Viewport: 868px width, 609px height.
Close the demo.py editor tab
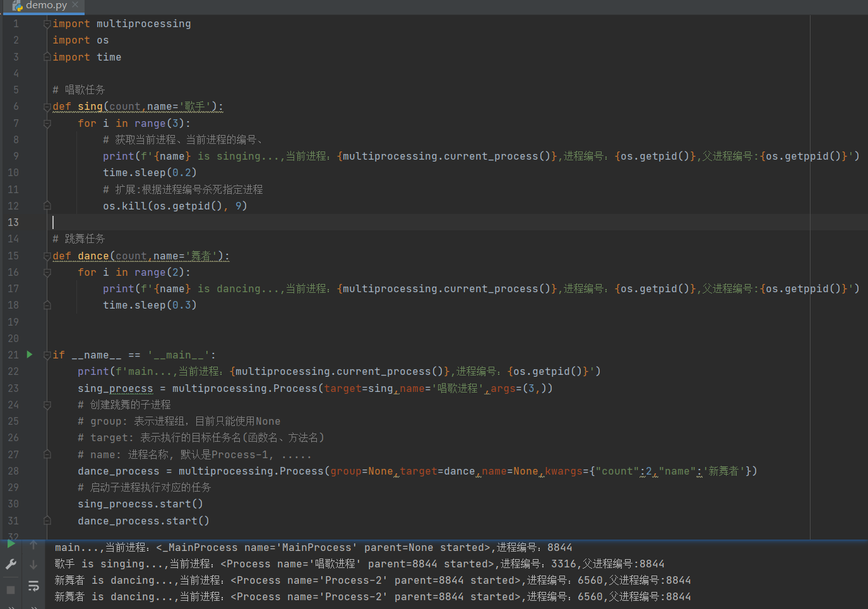(75, 5)
